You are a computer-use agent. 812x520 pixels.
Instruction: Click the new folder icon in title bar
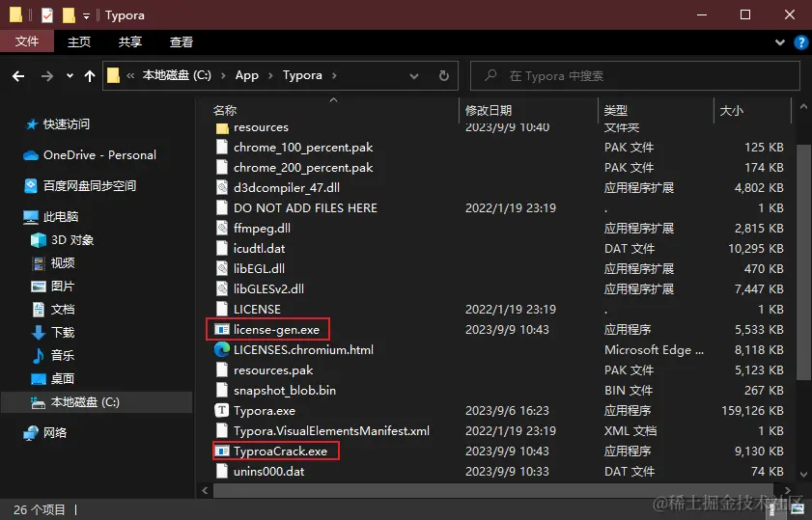69,15
